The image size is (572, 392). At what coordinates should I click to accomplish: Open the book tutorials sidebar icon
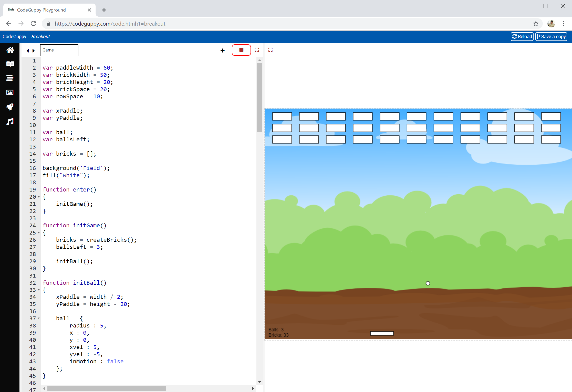tap(10, 64)
